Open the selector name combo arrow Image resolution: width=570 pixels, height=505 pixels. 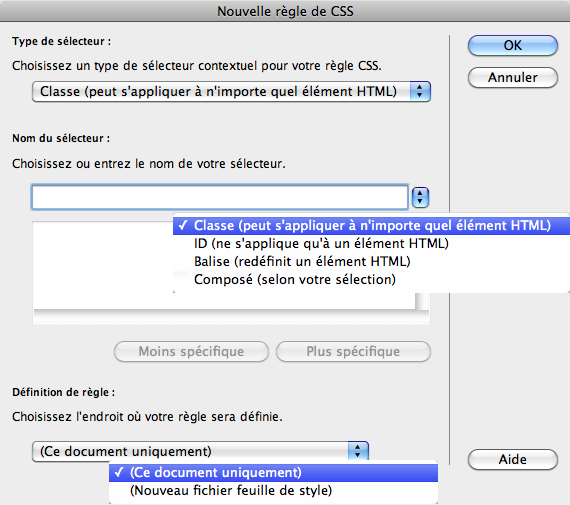pos(420,198)
